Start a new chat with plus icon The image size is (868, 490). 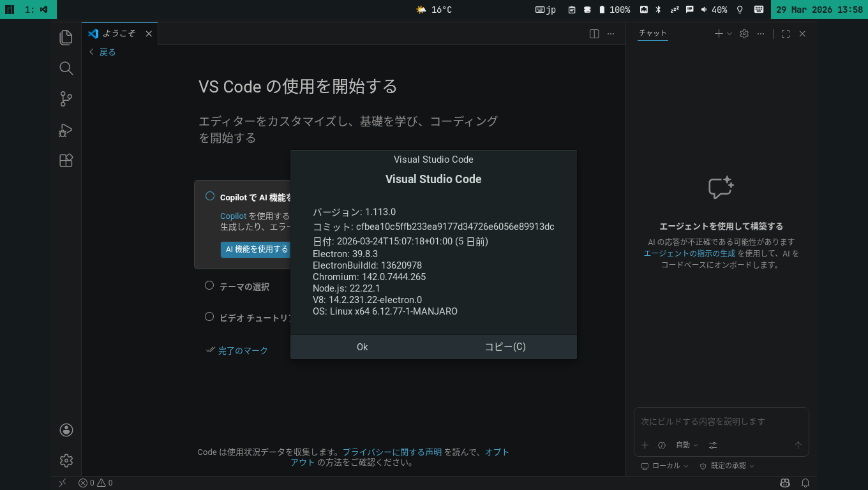[x=719, y=34]
